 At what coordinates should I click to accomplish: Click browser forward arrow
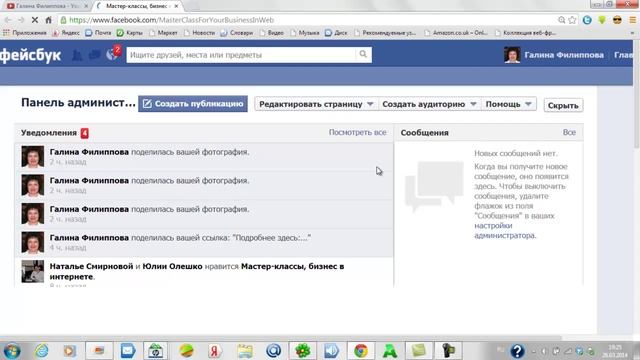pos(21,20)
